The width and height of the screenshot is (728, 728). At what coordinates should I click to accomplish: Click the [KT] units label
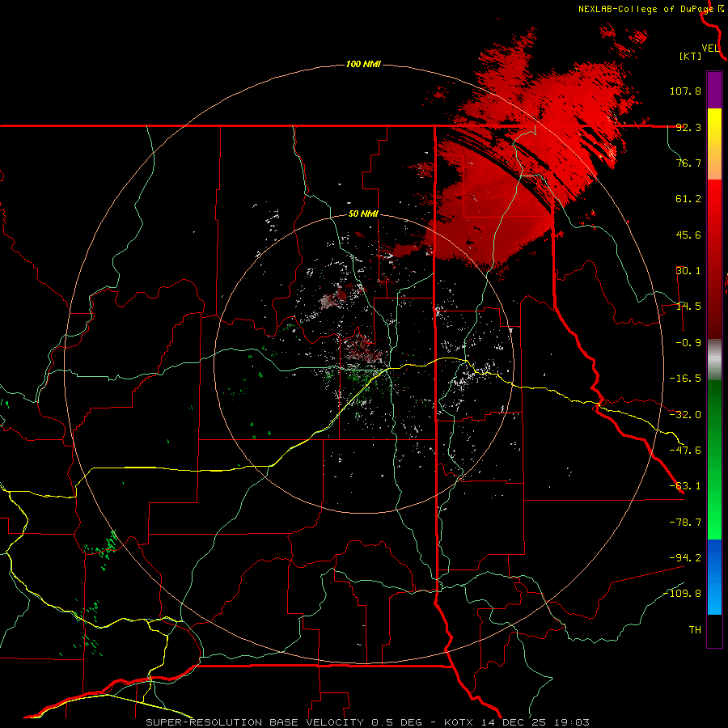(x=691, y=56)
